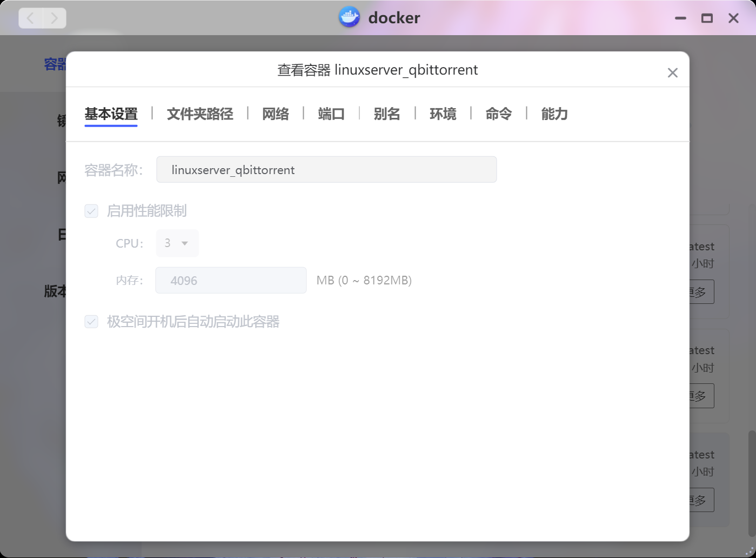The image size is (756, 558).
Task: Switch to the 文件夹路径 tab
Action: click(x=200, y=114)
